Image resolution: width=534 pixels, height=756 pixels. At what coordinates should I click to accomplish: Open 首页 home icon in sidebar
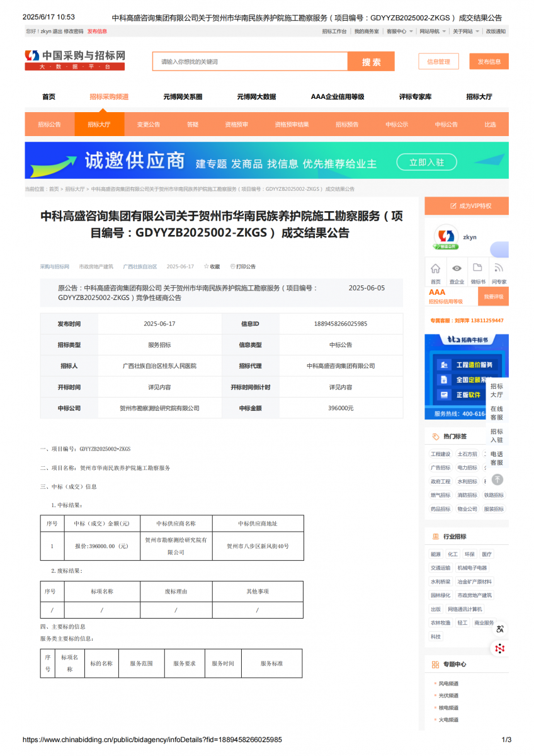436,268
